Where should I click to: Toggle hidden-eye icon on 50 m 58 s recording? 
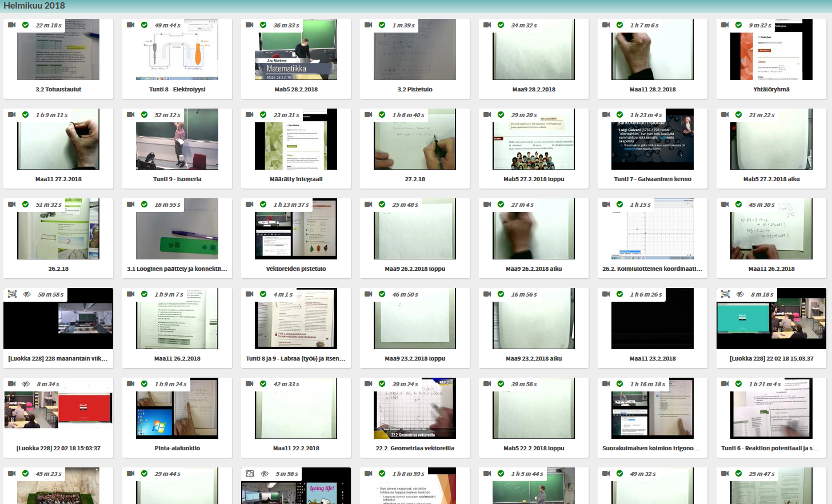[x=27, y=294]
